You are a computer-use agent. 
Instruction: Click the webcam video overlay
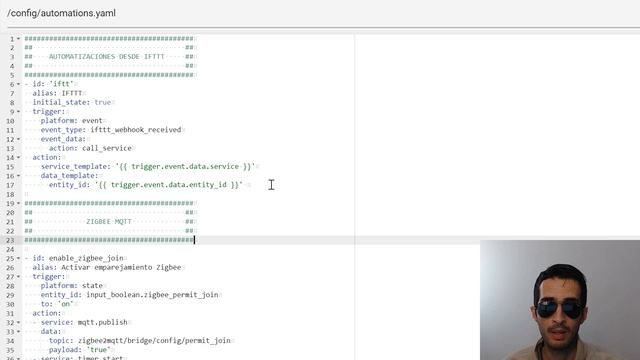coord(560,300)
